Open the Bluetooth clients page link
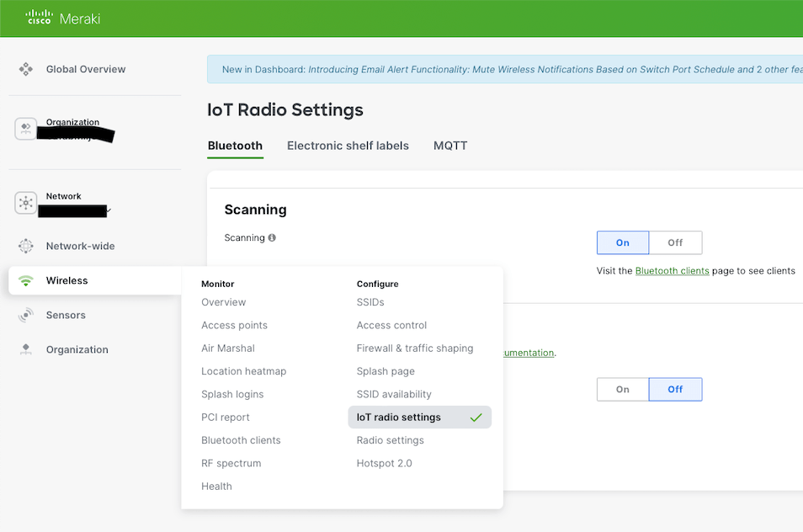Screen dimensions: 803x532 click(672, 271)
